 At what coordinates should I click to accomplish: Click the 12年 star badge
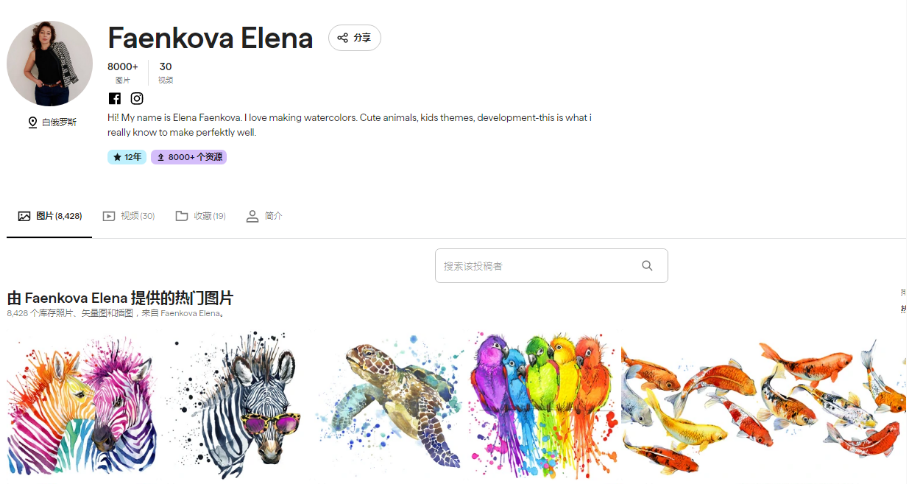point(127,157)
